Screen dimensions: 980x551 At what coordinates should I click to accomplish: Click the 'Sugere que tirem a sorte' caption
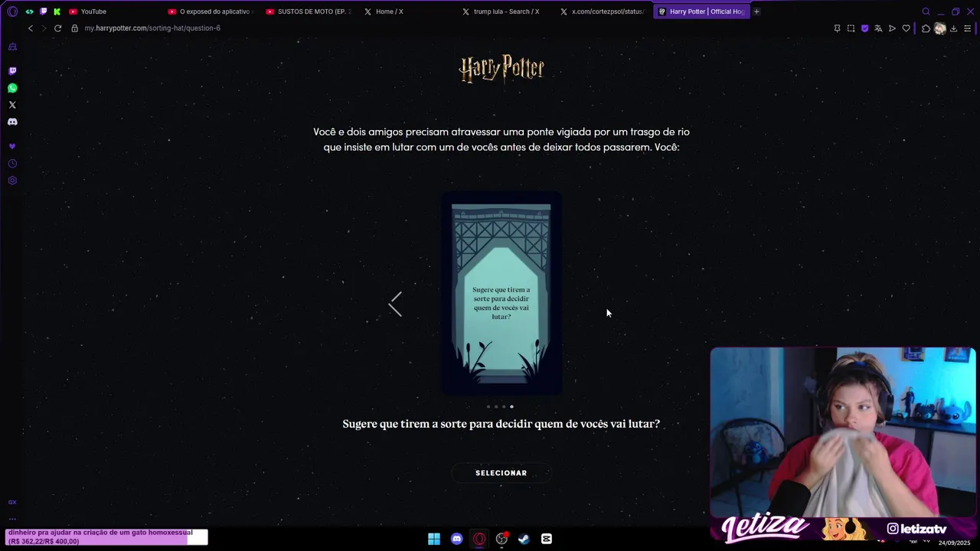(501, 424)
